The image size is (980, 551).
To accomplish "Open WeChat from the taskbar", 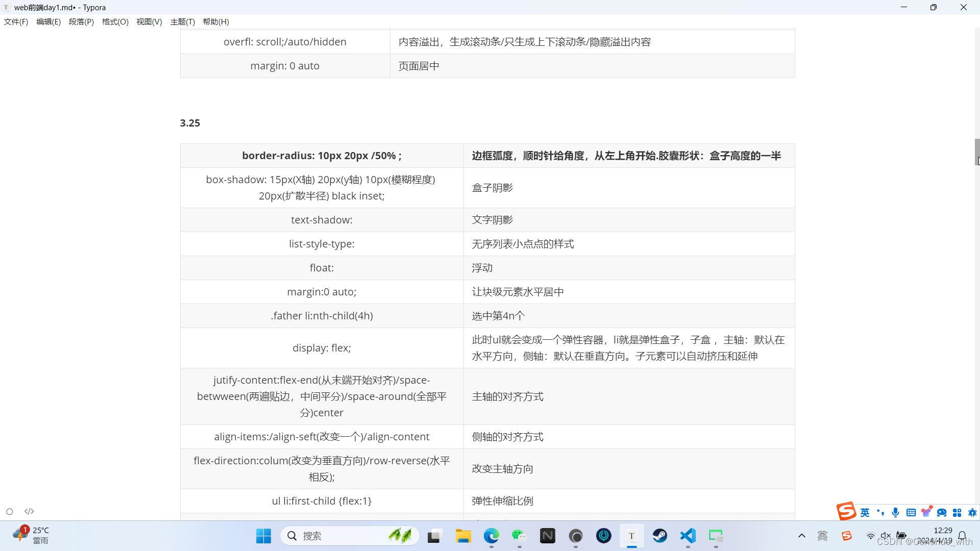I will coord(519,536).
